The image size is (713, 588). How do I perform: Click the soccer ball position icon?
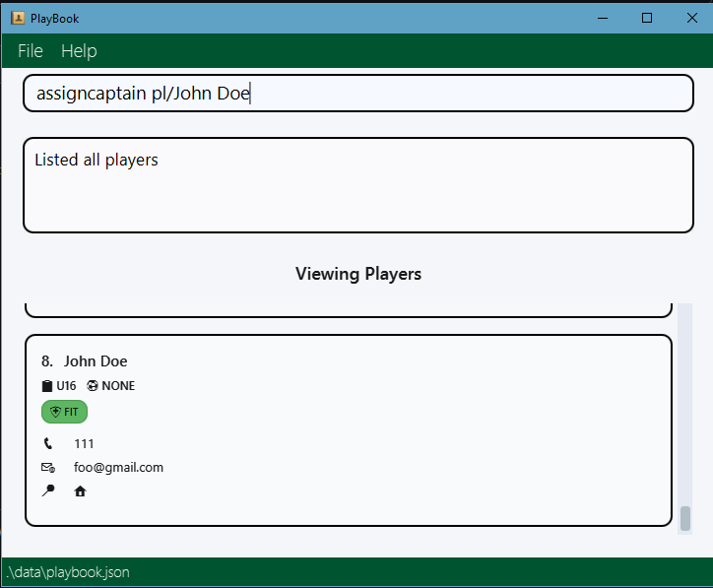93,386
